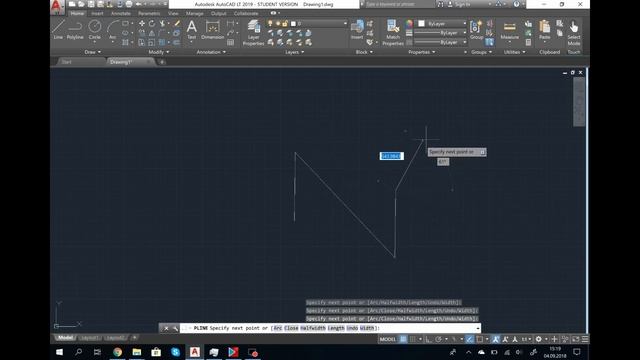Image resolution: width=640 pixels, height=360 pixels.
Task: Click the Save icon in quick access toolbar
Action: click(91, 4)
